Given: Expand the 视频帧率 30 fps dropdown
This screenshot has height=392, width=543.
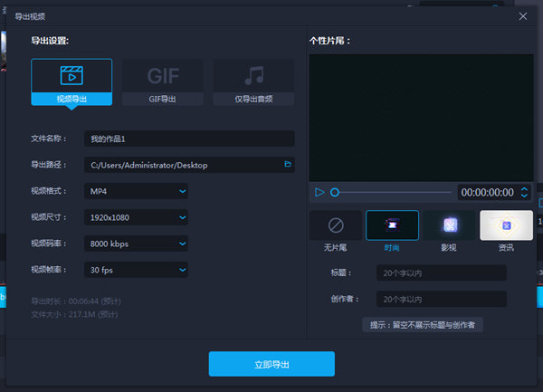Looking at the screenshot, I should [x=137, y=270].
